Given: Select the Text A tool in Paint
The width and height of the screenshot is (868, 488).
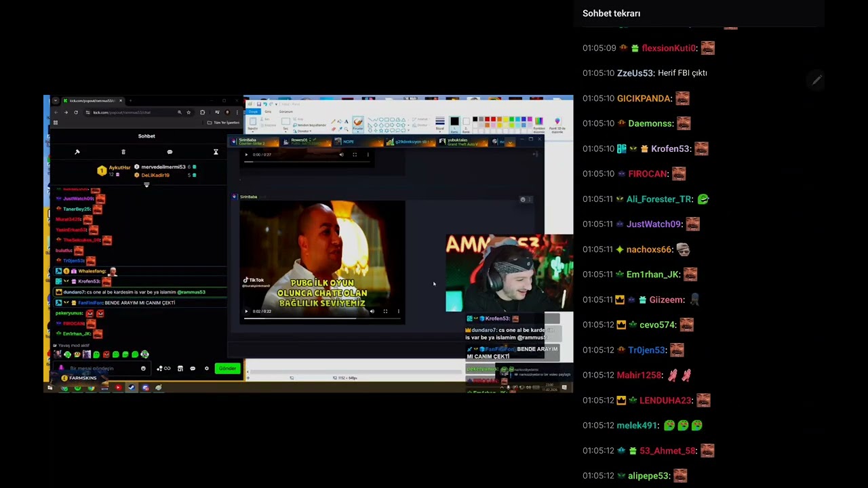Looking at the screenshot, I should pyautogui.click(x=346, y=121).
